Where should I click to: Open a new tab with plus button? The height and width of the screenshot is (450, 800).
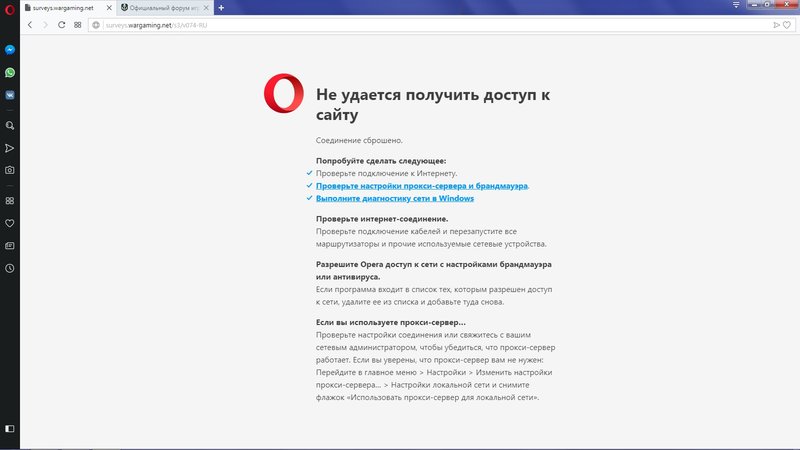[221, 8]
